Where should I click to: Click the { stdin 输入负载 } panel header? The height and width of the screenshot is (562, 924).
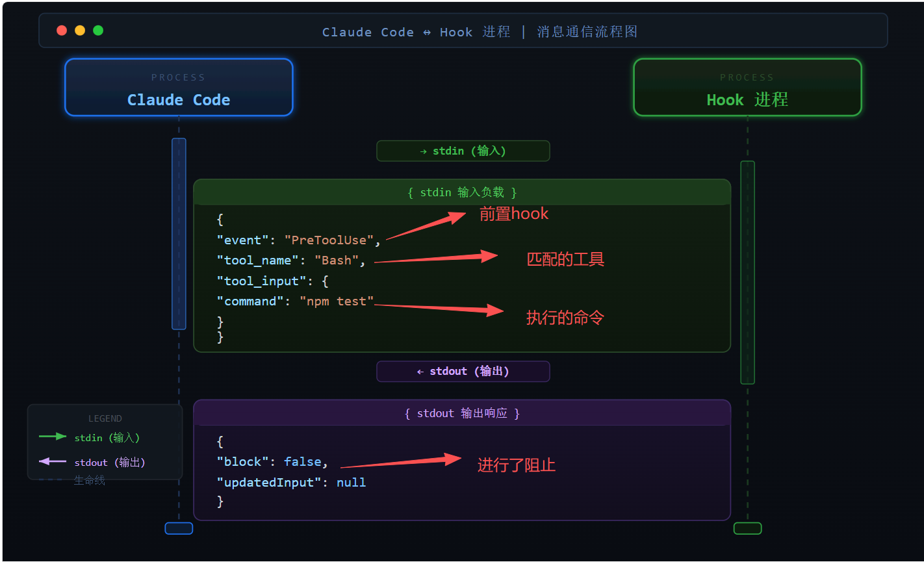click(462, 192)
